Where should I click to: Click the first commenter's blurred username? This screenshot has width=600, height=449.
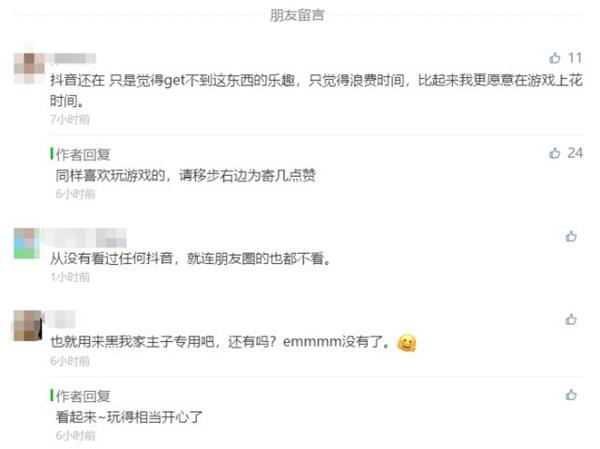72,59
